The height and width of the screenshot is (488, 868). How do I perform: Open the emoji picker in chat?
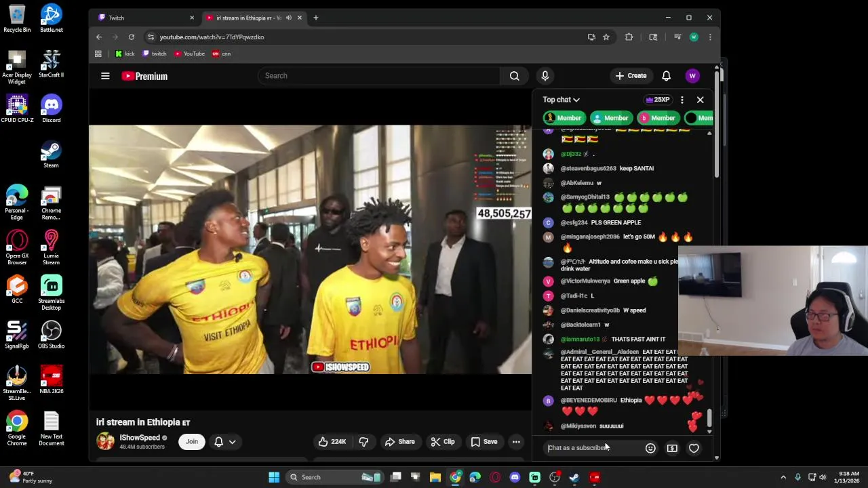click(650, 448)
